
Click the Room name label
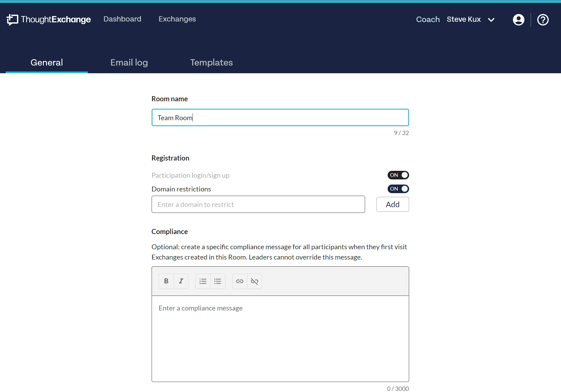pyautogui.click(x=170, y=99)
